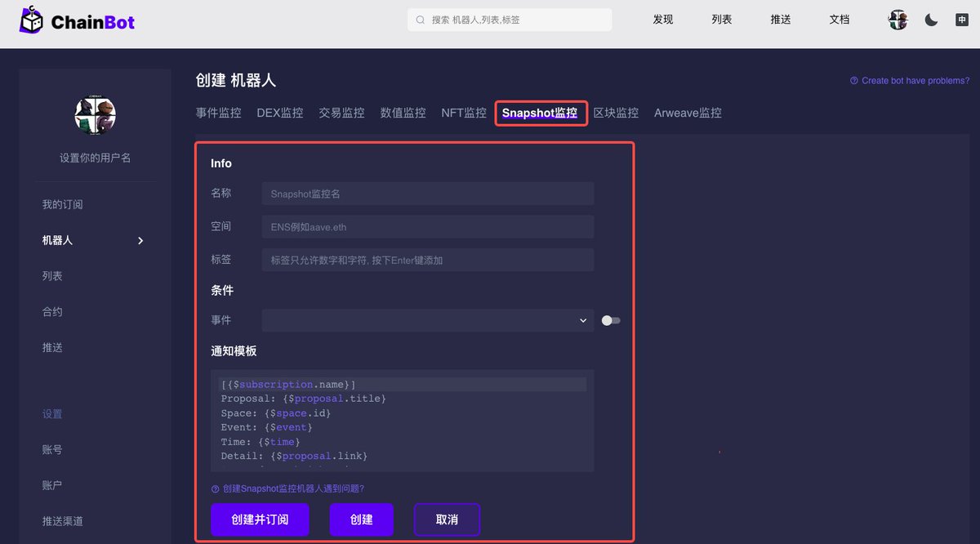Open 机器人 in the sidebar
This screenshot has height=544, width=980.
coord(58,240)
